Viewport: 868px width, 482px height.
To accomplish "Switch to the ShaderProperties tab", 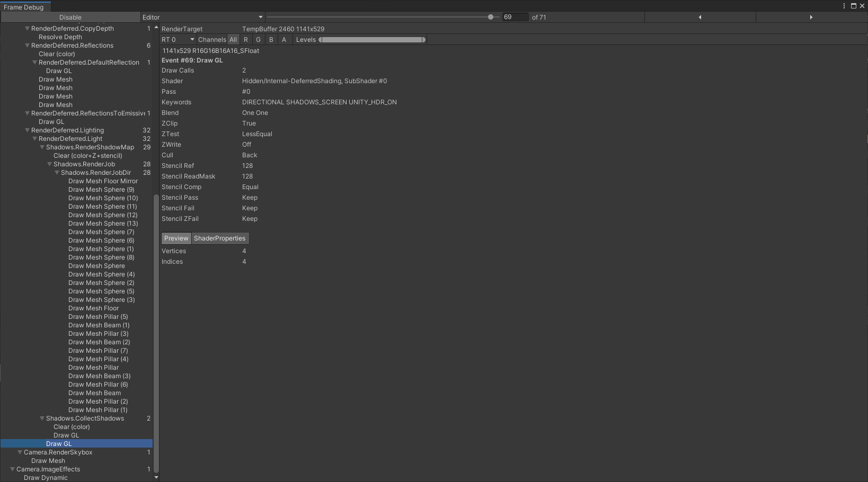I will (x=220, y=238).
